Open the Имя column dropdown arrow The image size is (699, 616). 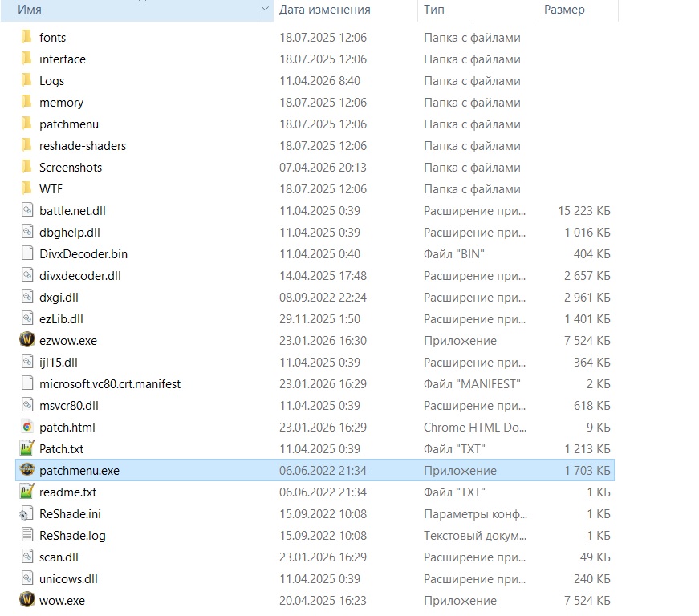pos(265,10)
